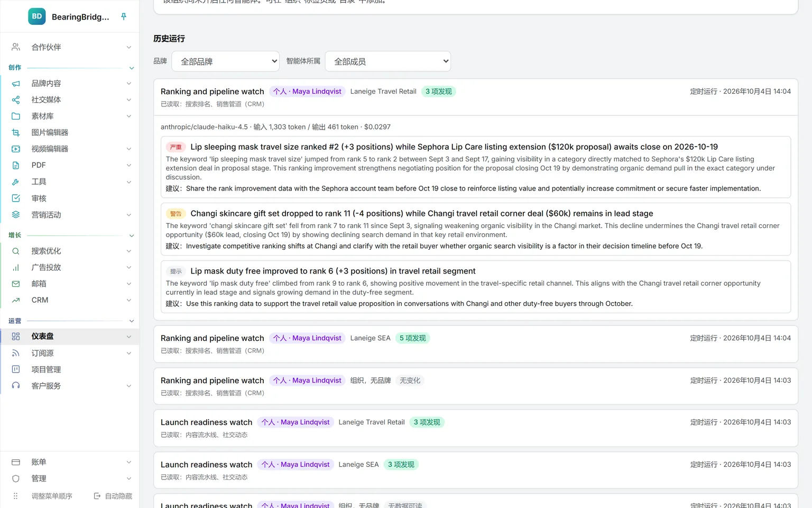Collapse the 增长 section chevron
This screenshot has height=508, width=812.
tap(132, 235)
